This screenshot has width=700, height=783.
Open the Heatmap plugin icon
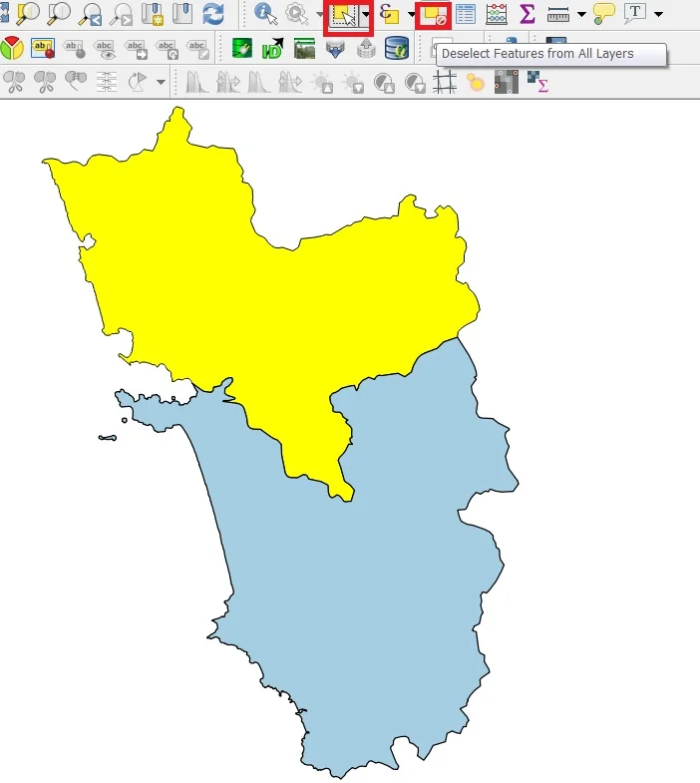[x=476, y=83]
